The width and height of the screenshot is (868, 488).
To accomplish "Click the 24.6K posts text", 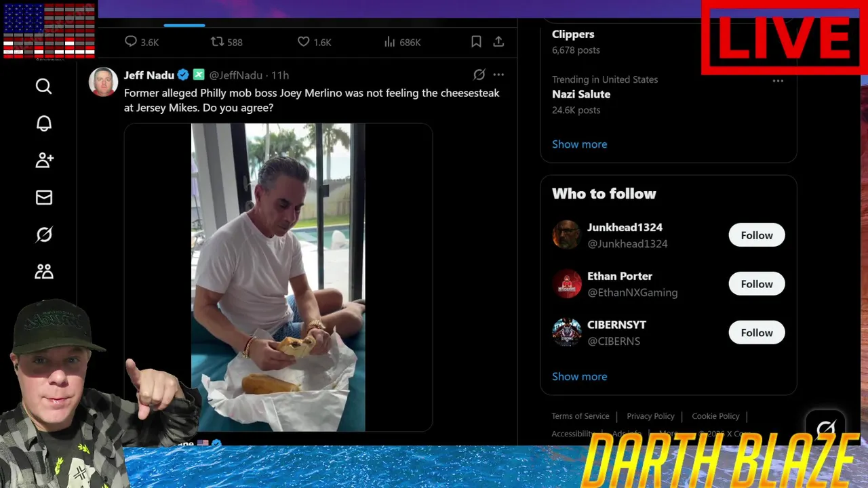I will (x=576, y=110).
